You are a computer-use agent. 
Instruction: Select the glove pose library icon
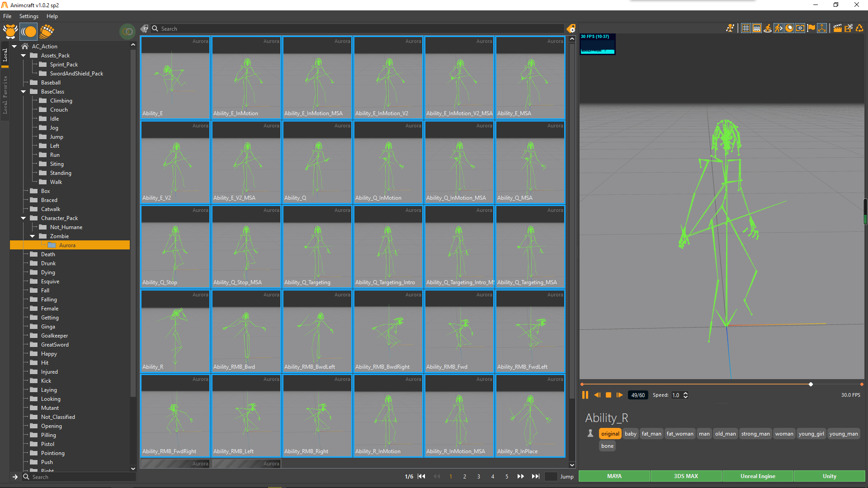pos(47,31)
